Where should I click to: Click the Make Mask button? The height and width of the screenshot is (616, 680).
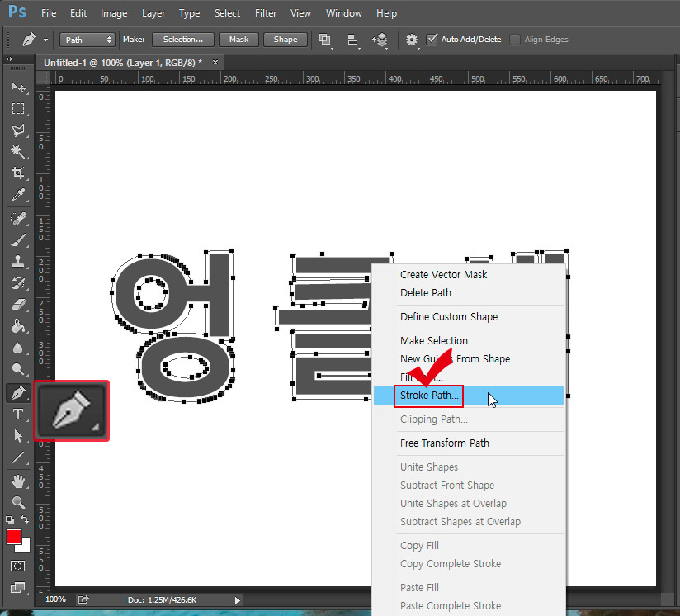point(239,40)
